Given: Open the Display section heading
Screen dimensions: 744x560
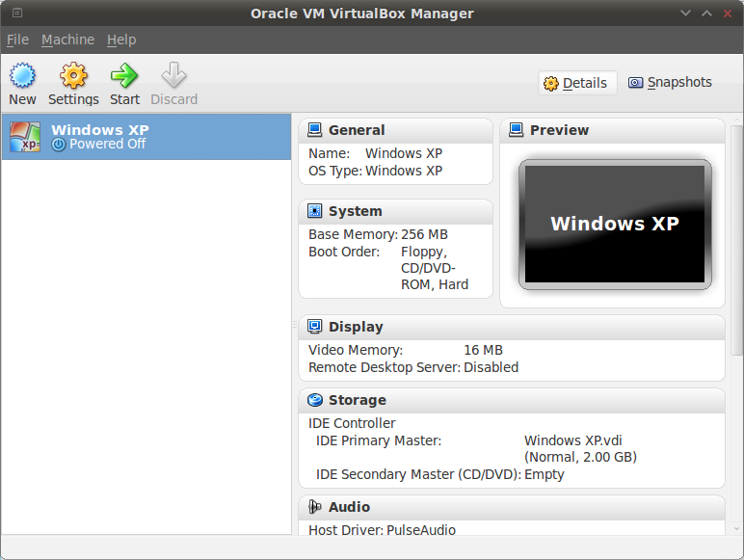Looking at the screenshot, I should pos(356,327).
